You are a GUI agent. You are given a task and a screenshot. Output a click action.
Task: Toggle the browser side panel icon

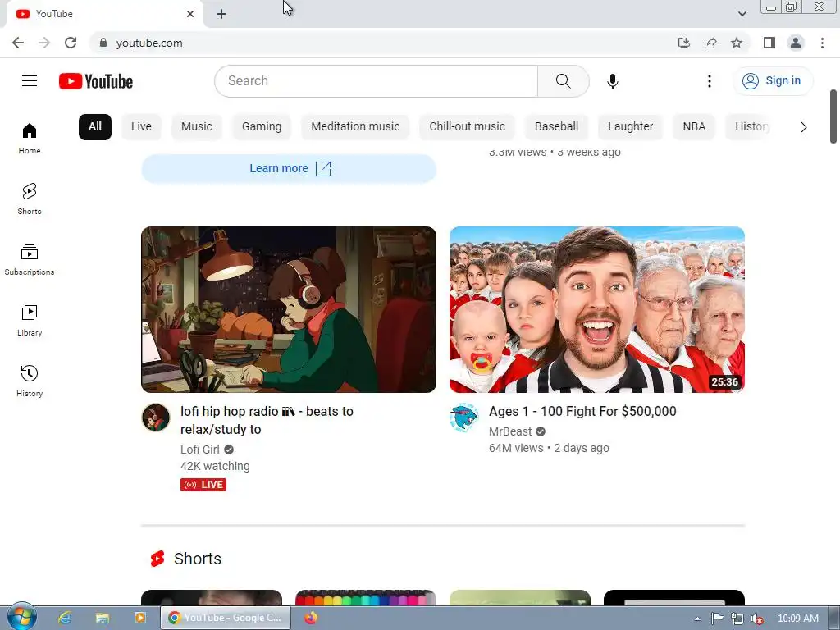coord(769,43)
